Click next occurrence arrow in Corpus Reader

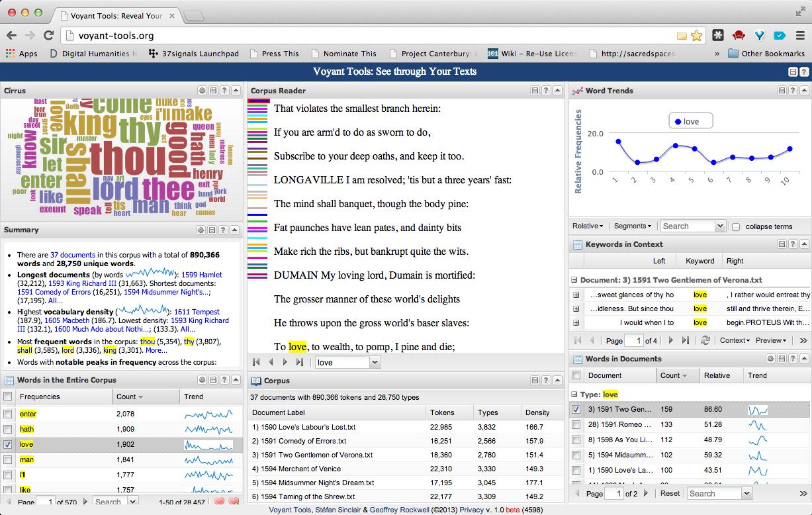(x=285, y=362)
